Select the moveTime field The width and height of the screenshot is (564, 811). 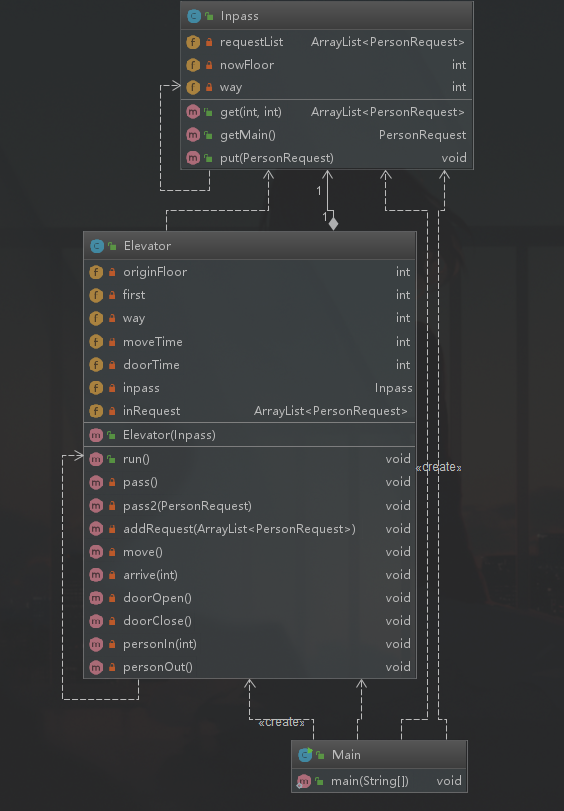click(x=153, y=342)
